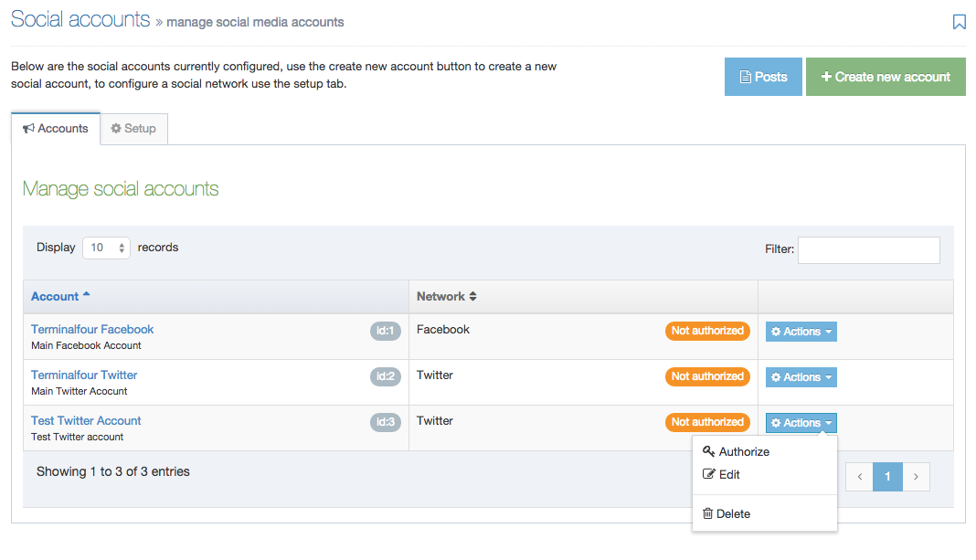Sort table by Network column
Image resolution: width=976 pixels, height=560 pixels.
(x=447, y=296)
